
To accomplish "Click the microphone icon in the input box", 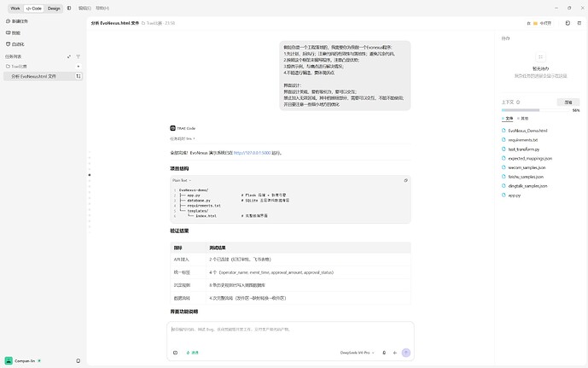I will click(384, 353).
